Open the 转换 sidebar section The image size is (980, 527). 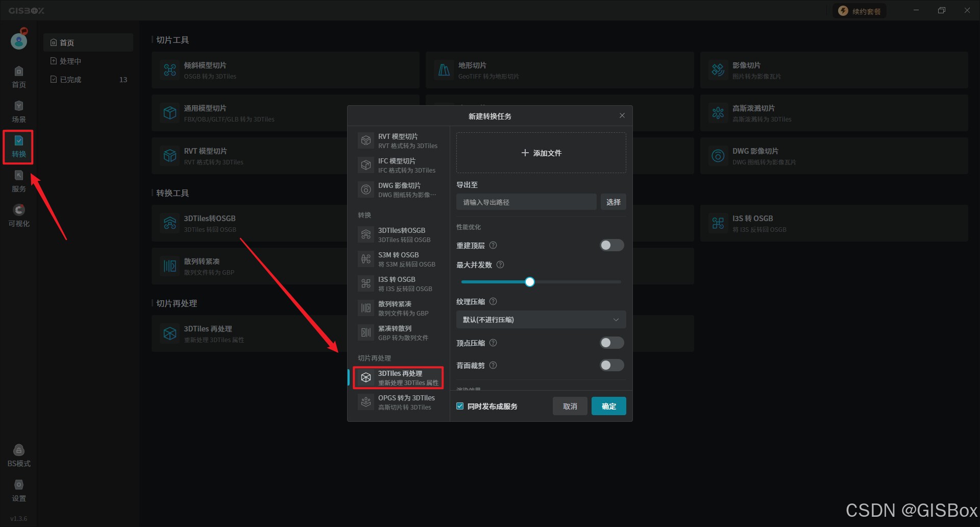click(19, 147)
